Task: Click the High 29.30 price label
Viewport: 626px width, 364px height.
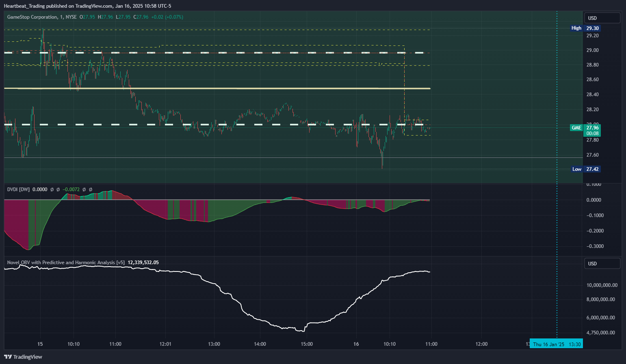Action: click(585, 28)
